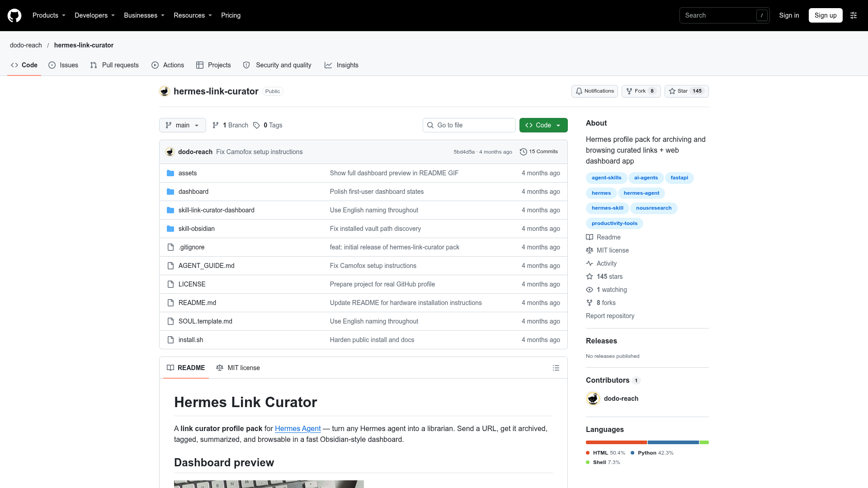Open the green Code dropdown button

point(543,125)
